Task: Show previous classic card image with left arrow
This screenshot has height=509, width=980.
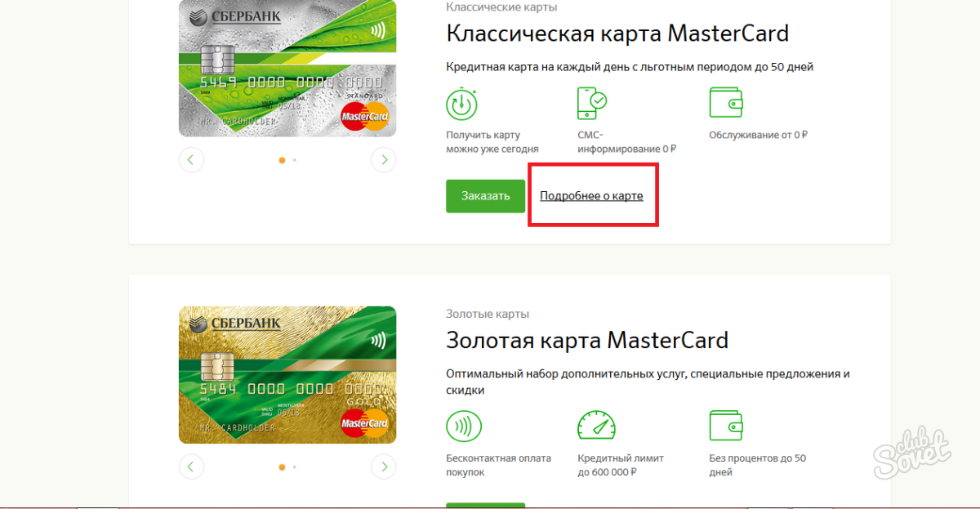Action: coord(191,159)
